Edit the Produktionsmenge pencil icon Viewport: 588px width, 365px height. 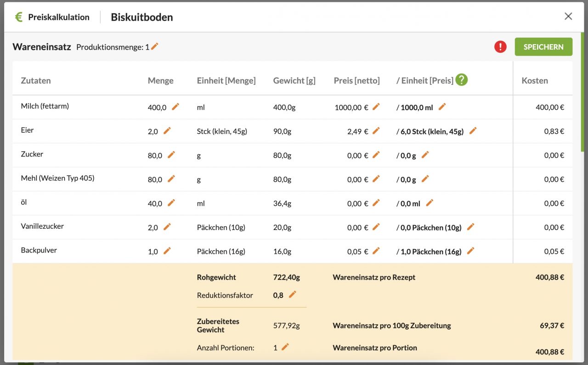coord(155,46)
